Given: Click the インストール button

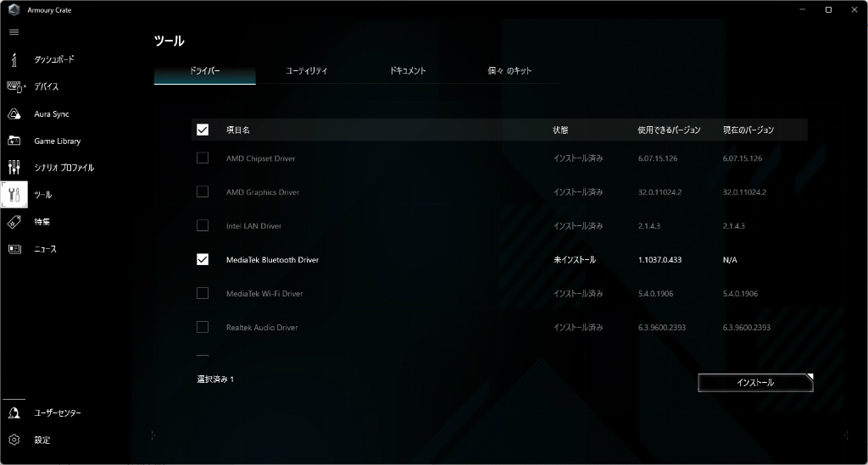Looking at the screenshot, I should tap(755, 383).
